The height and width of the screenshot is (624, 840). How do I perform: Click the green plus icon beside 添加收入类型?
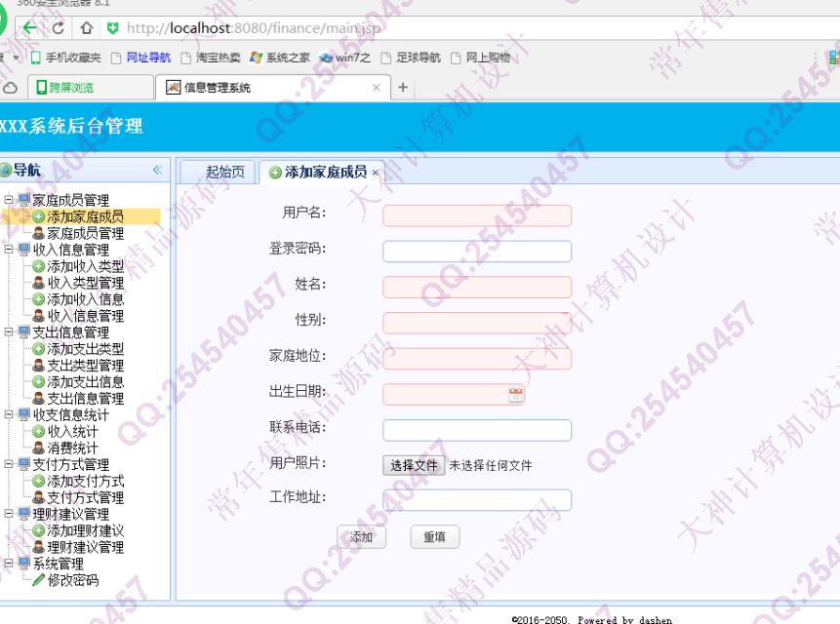[x=39, y=266]
